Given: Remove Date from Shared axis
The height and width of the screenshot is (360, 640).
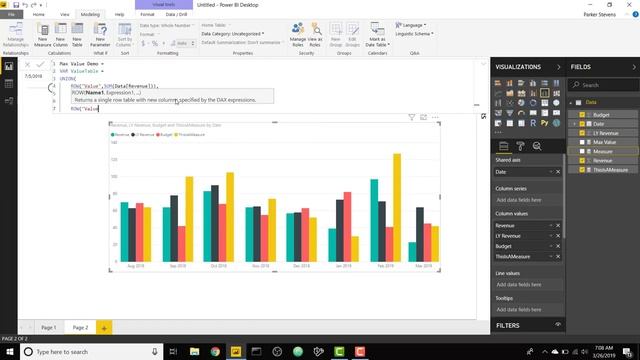Looking at the screenshot, I should click(558, 172).
